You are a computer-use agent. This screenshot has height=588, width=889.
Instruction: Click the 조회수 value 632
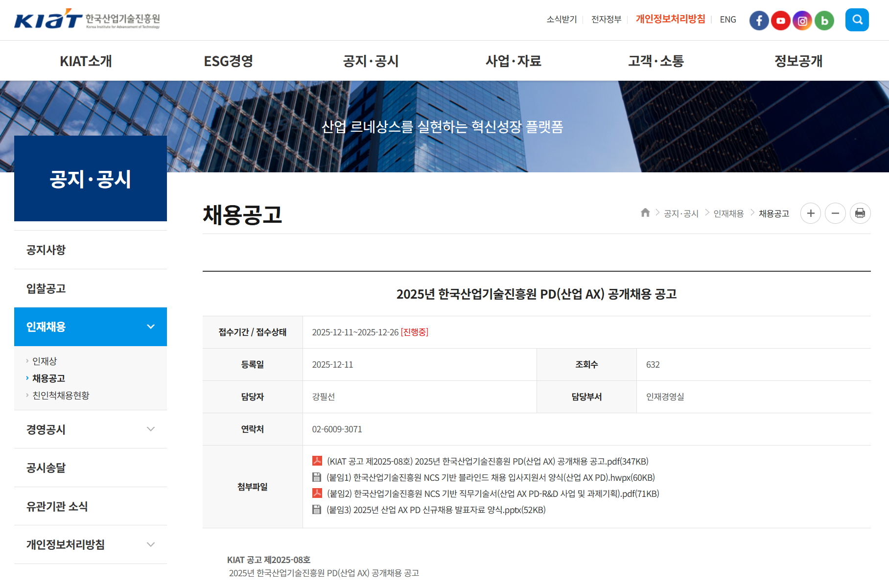point(653,364)
